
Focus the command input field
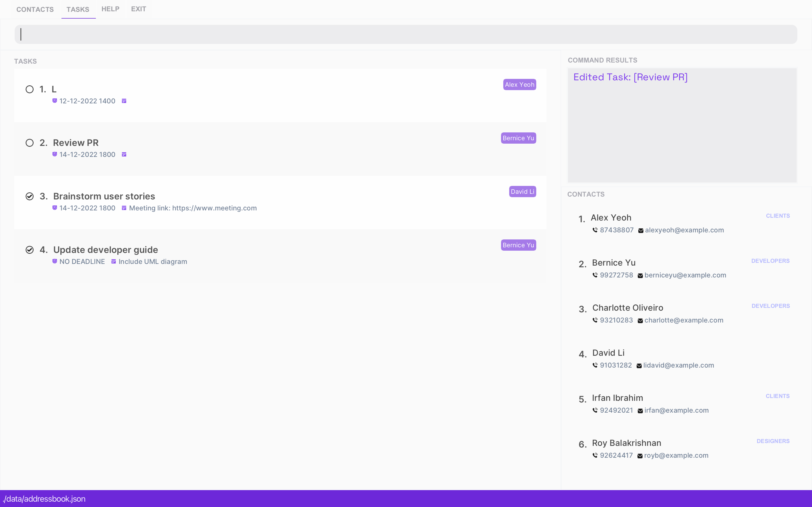(x=405, y=34)
